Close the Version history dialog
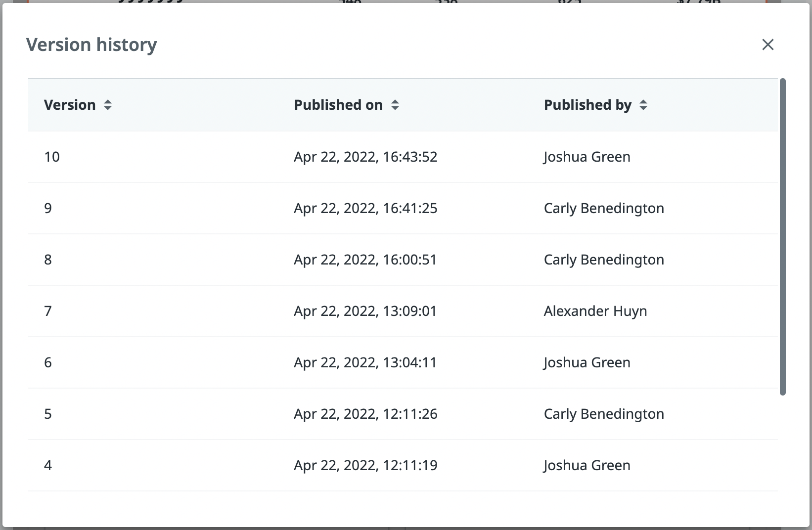Viewport: 812px width, 530px height. click(x=767, y=44)
